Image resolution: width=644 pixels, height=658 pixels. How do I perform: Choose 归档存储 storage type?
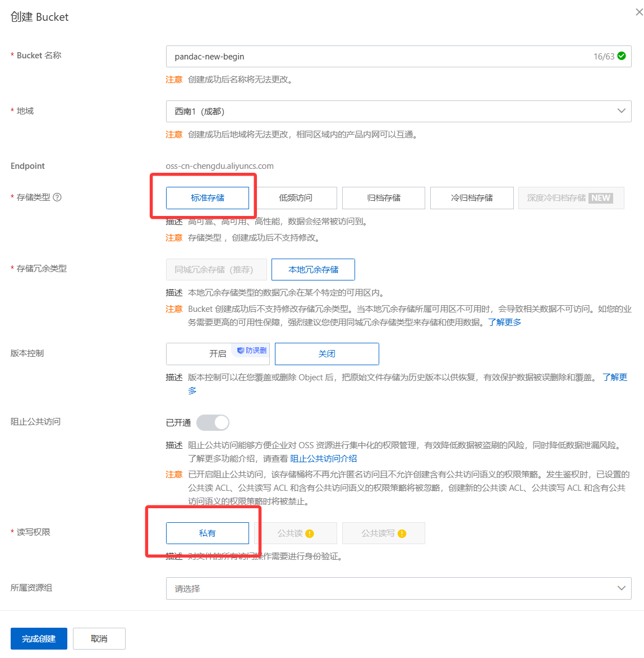click(384, 198)
